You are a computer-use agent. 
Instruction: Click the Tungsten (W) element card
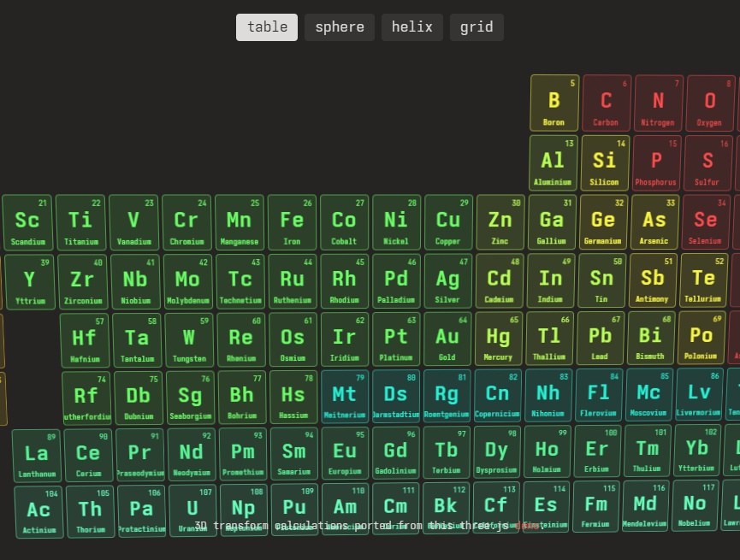pyautogui.click(x=189, y=340)
